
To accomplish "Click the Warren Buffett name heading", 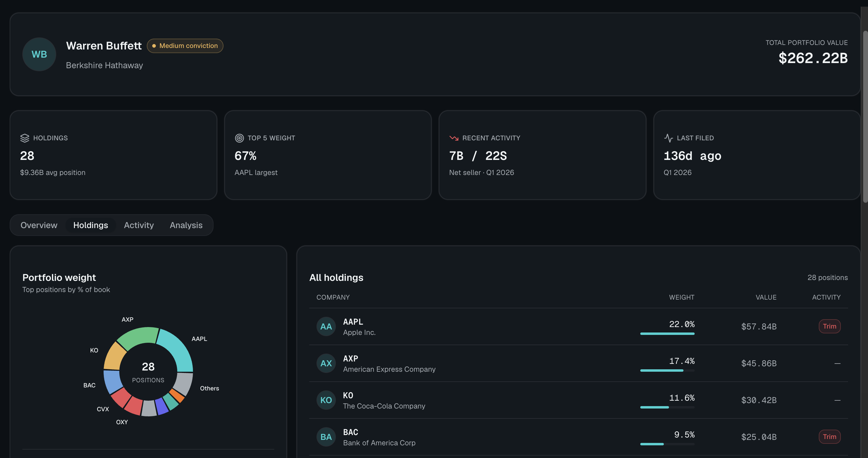I will pos(104,46).
